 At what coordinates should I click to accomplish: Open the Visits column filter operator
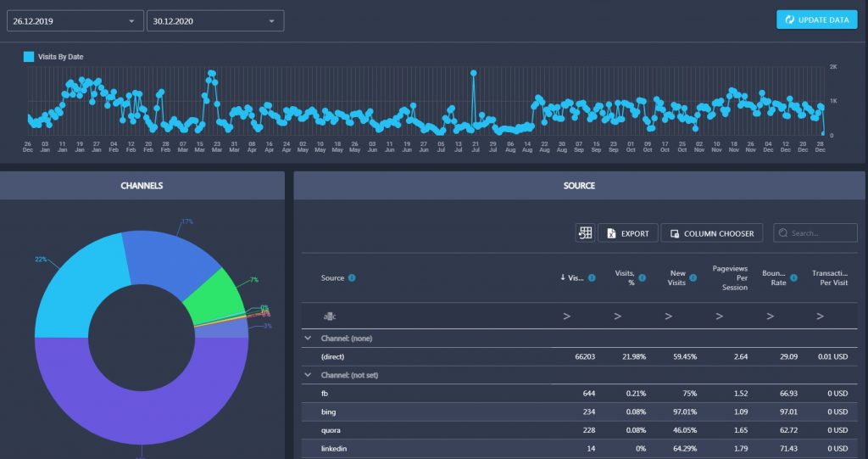[567, 316]
